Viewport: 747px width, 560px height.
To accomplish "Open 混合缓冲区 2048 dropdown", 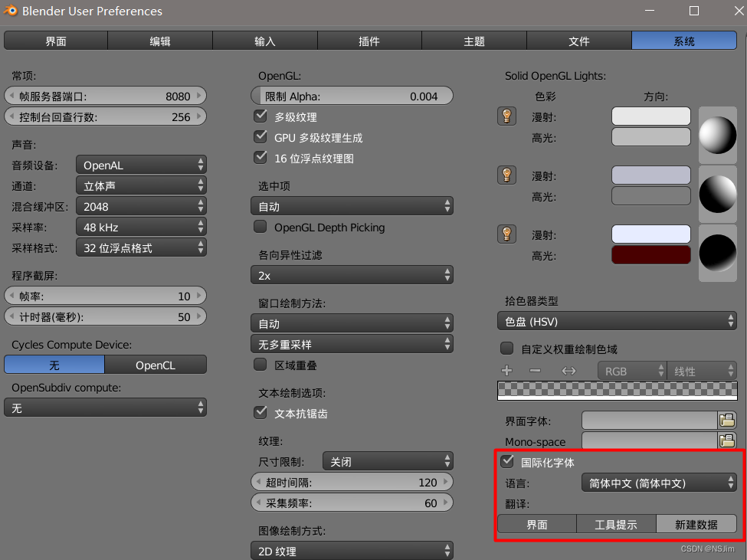I will click(141, 206).
